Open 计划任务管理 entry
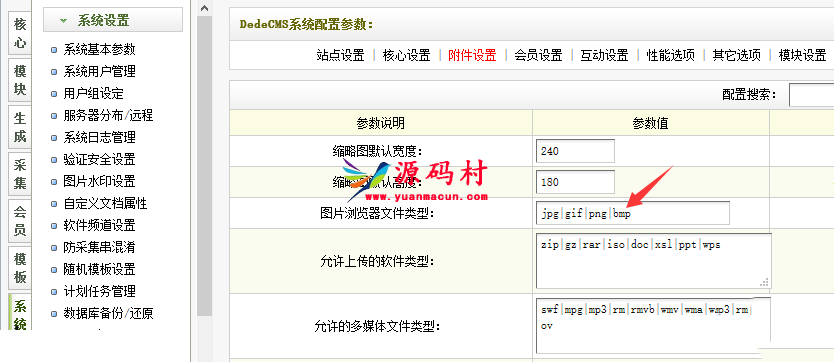This screenshot has height=362, width=834. coord(99,291)
